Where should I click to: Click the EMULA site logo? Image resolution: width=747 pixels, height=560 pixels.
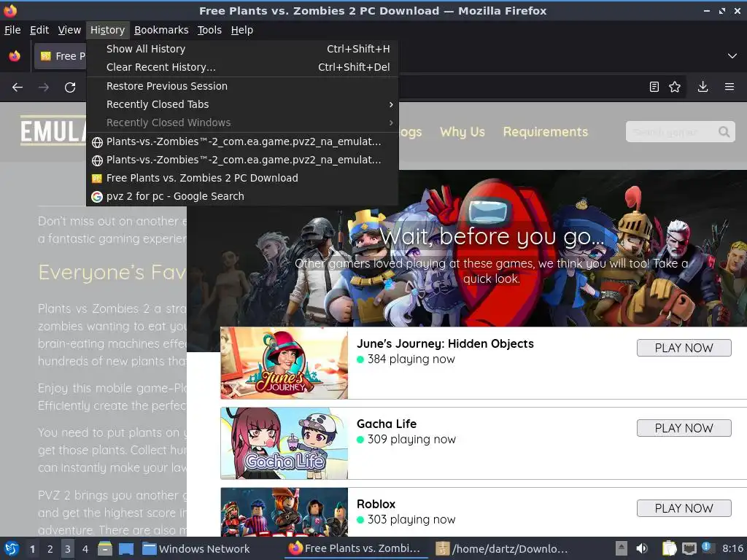[53, 131]
